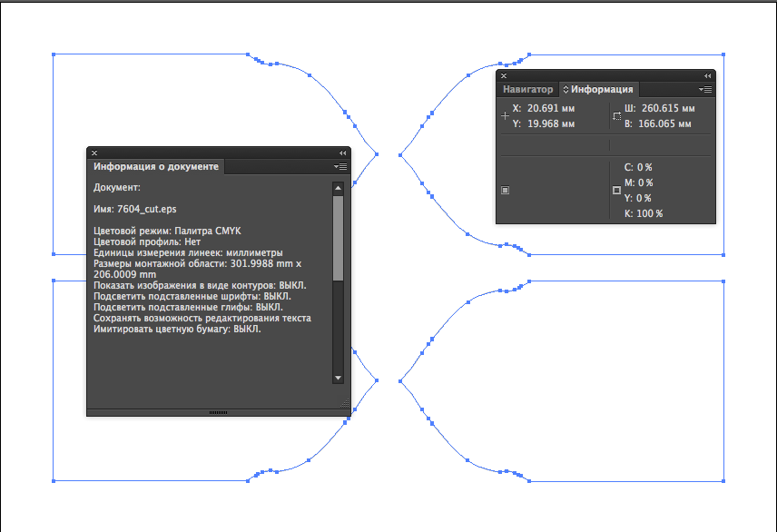Click the document info scrollbar up arrow

pos(338,188)
